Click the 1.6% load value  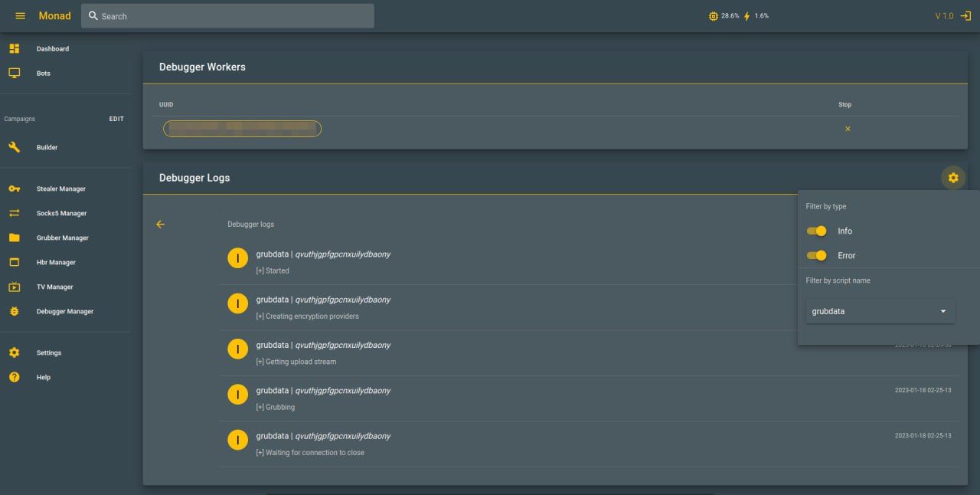pos(762,16)
